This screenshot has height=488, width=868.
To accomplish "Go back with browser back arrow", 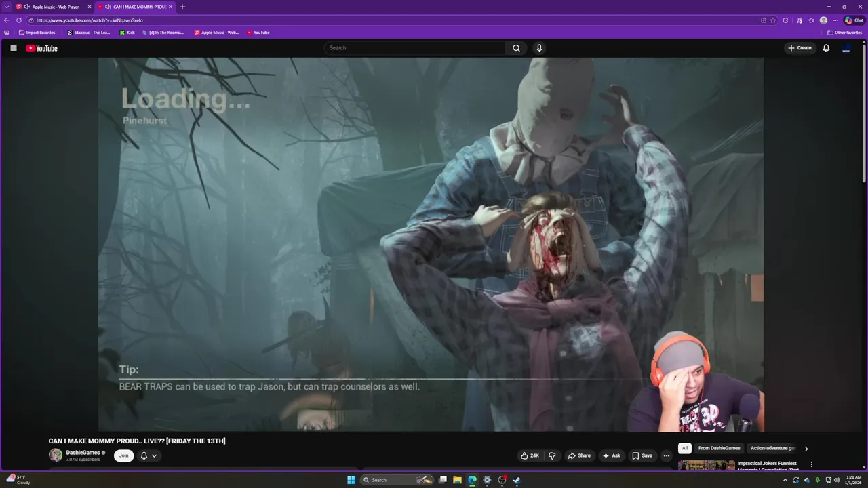I will [x=7, y=20].
